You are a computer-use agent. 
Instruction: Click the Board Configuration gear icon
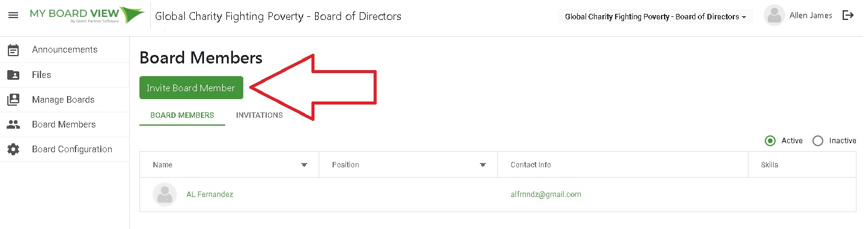[x=13, y=149]
